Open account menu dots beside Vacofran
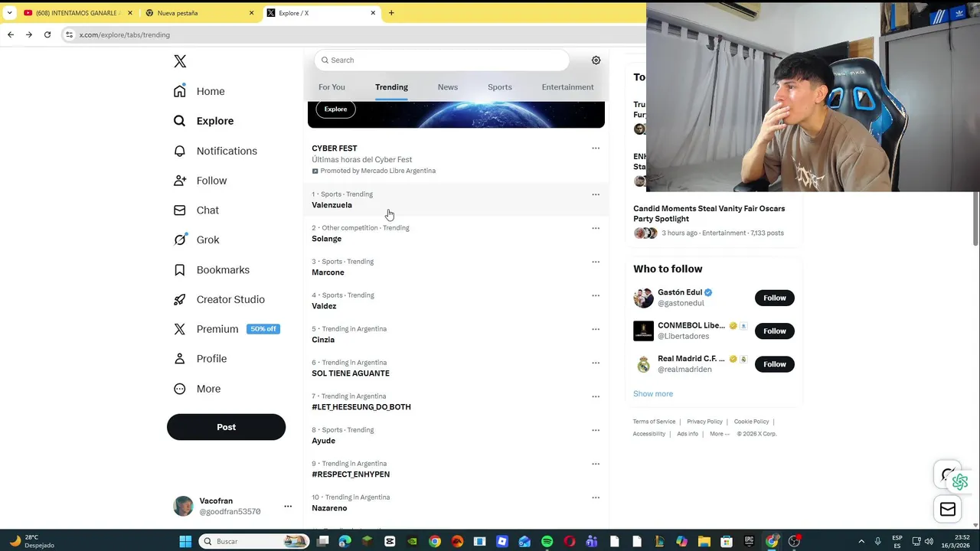This screenshot has width=980, height=551. tap(288, 506)
